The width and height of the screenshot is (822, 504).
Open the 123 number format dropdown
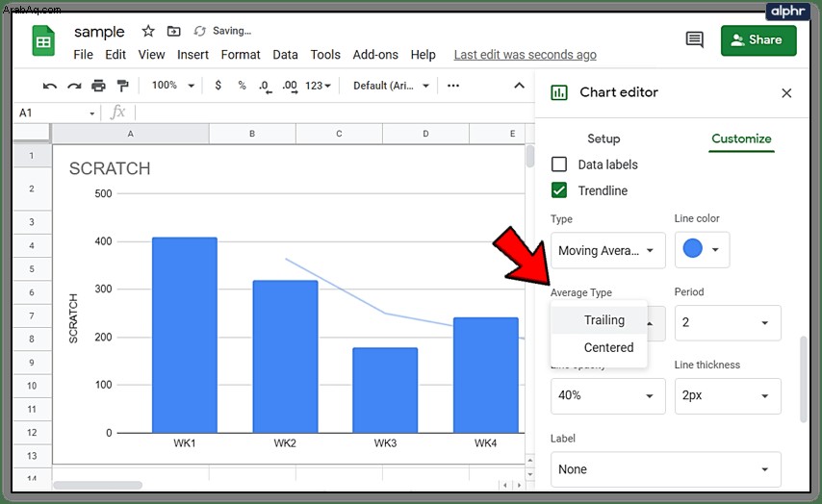tap(318, 86)
